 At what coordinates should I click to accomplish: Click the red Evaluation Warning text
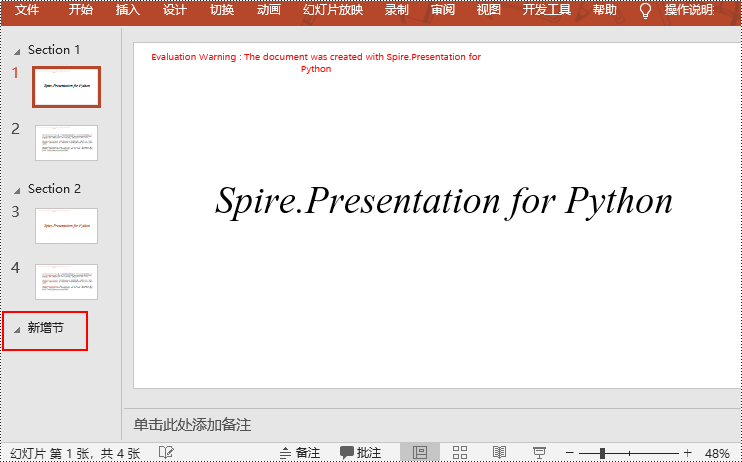pyautogui.click(x=316, y=62)
